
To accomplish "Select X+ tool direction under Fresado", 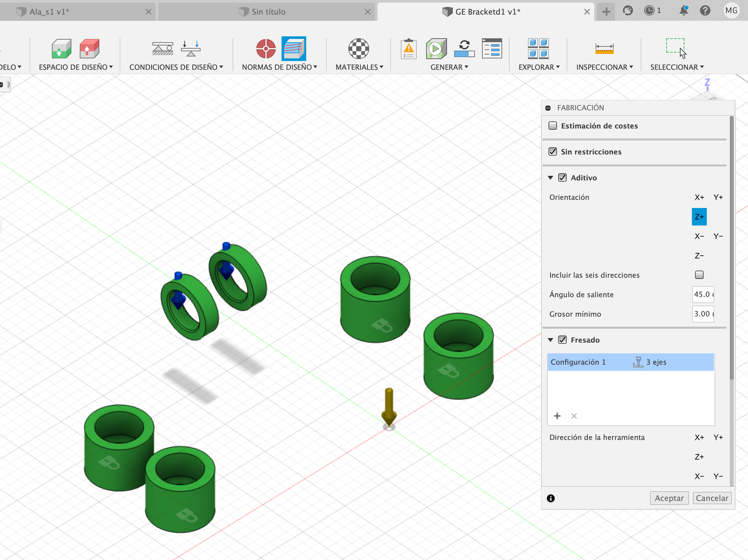I will point(699,437).
